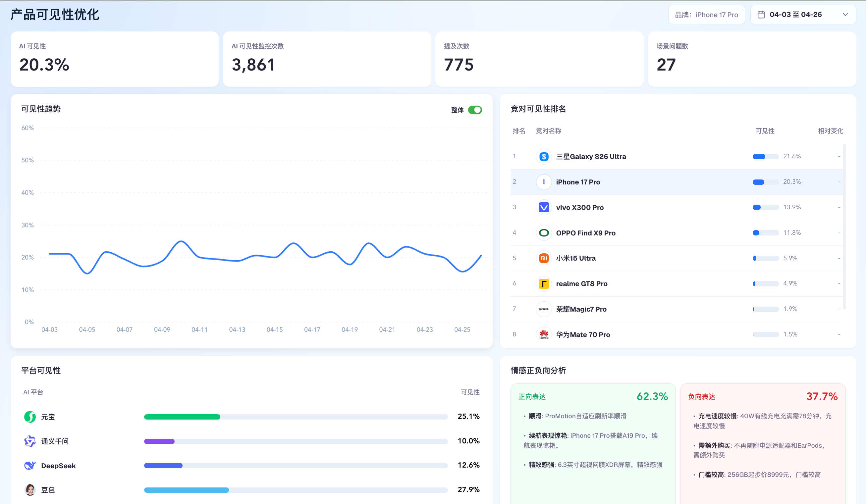Click the realme GT8 Pro logo

click(544, 284)
